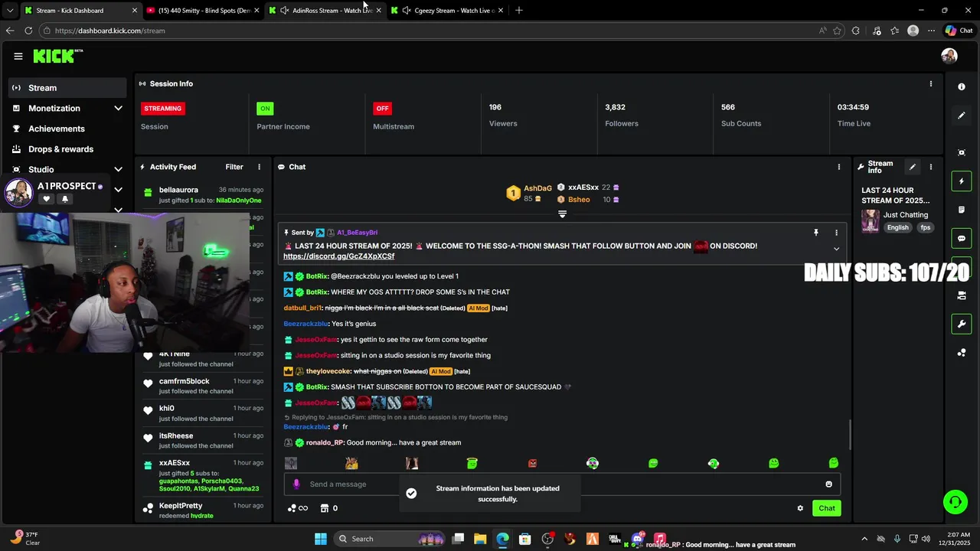Toggle the wrench stream info icon in the right sidebar

[x=962, y=324]
